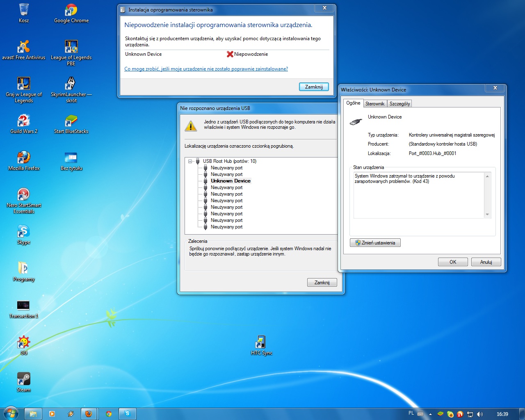Open Windows Explorer from the taskbar
The image size is (525, 420).
[33, 414]
